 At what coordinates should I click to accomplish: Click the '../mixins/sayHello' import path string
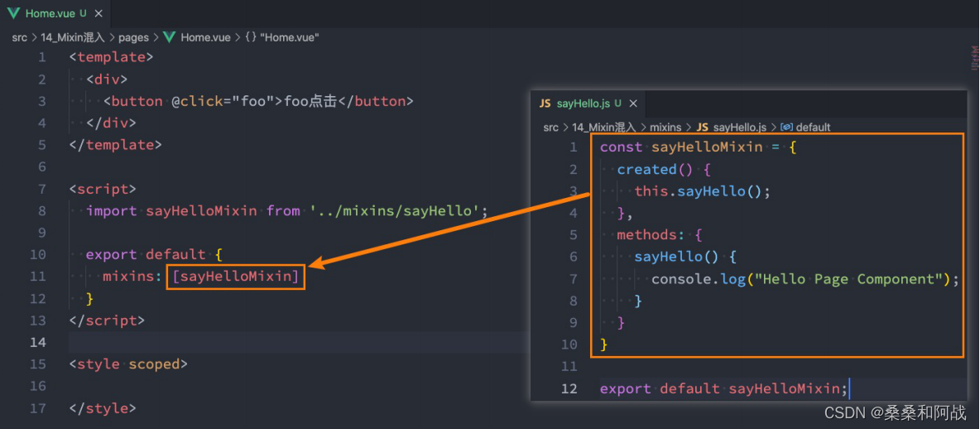coord(394,210)
